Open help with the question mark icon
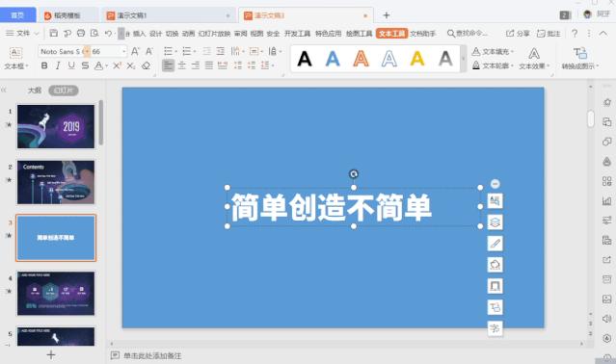This screenshot has height=364, width=616. (x=575, y=34)
